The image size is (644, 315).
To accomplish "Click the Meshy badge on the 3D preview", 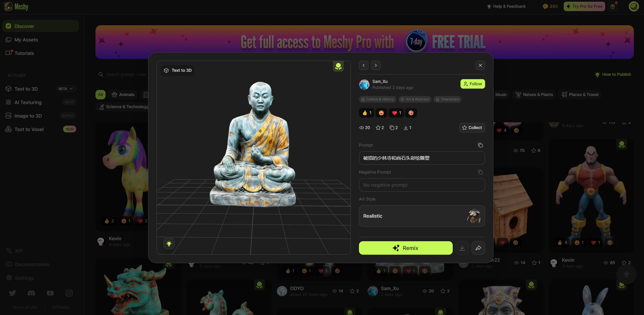I will [338, 66].
